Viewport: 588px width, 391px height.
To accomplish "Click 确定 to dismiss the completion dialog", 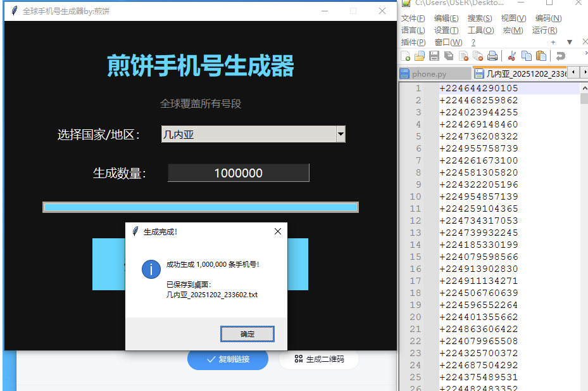I will click(x=247, y=334).
